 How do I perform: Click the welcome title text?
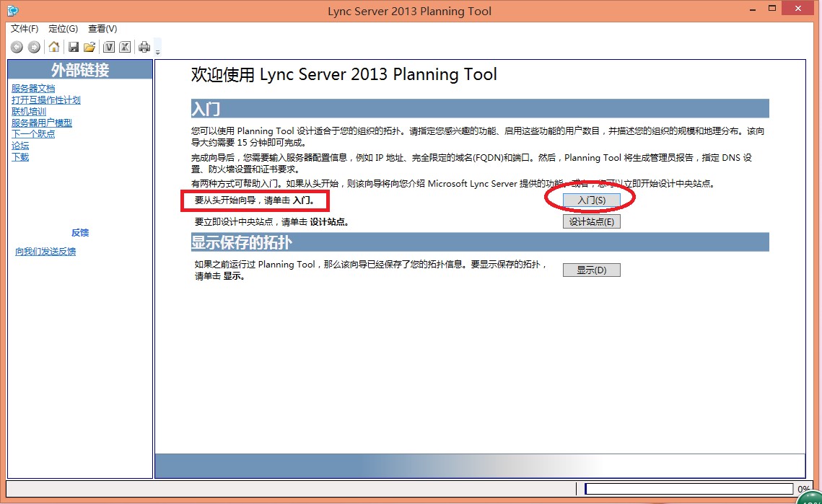pyautogui.click(x=344, y=74)
